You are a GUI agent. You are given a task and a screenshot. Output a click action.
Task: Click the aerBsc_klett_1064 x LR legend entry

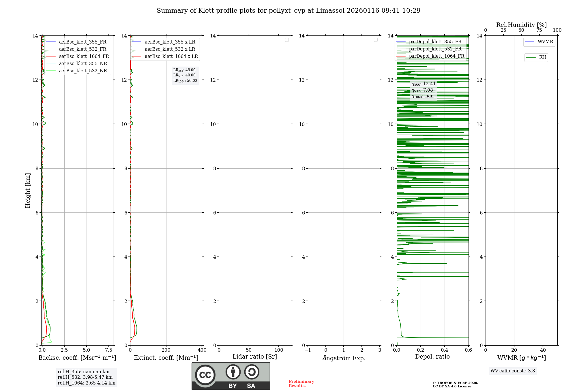[171, 56]
